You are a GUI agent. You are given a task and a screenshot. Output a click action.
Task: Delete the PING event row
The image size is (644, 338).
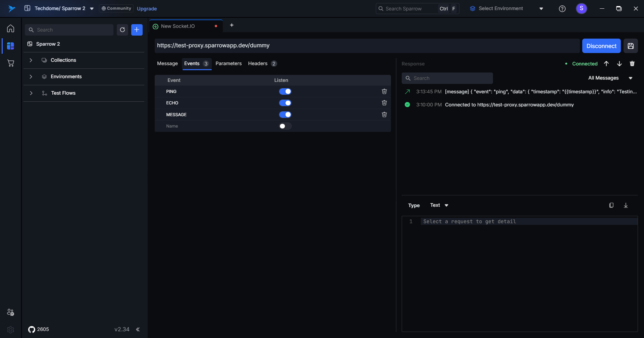click(x=384, y=91)
